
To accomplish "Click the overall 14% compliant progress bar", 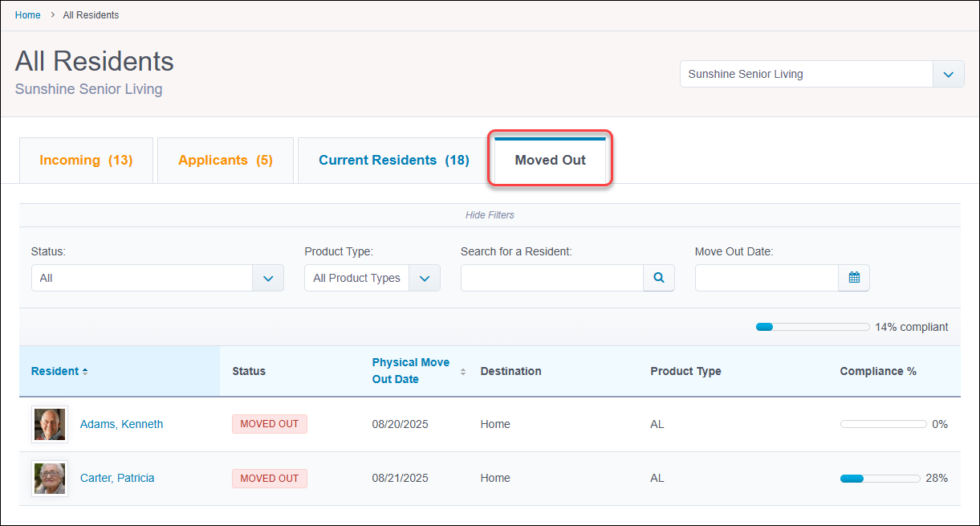I will [812, 327].
